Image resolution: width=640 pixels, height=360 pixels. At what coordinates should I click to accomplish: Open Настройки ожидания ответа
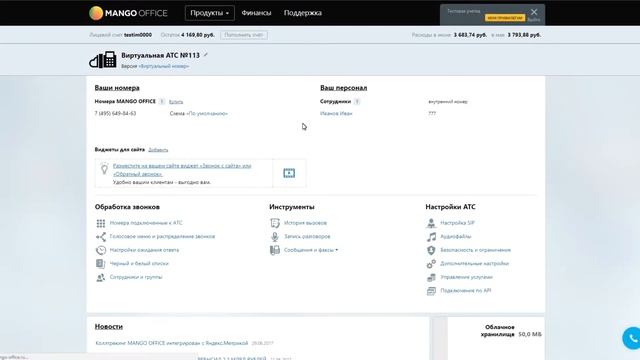tap(144, 250)
